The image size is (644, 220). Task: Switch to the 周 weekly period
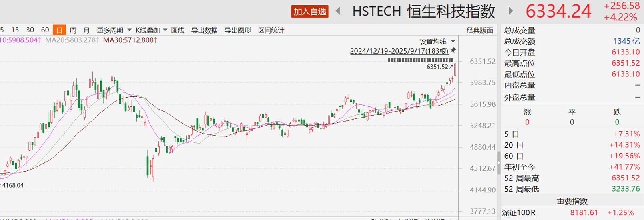(73, 30)
